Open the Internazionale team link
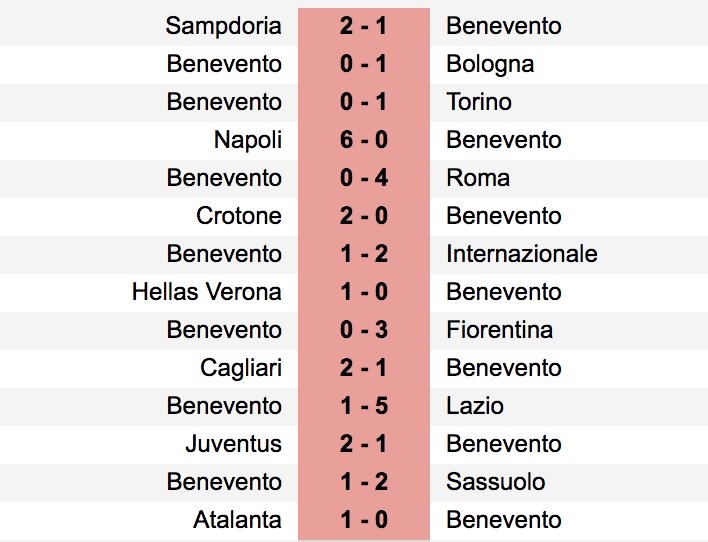Screen dimensions: 708x542 click(x=522, y=253)
